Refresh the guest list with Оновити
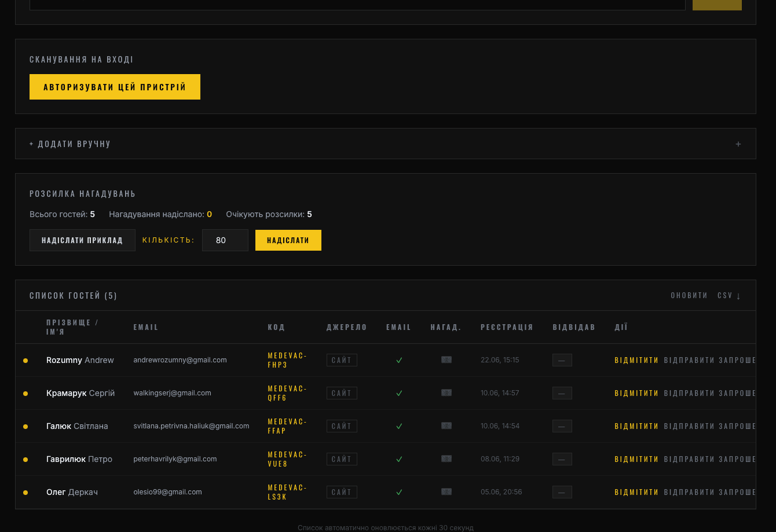Image resolution: width=776 pixels, height=532 pixels. tap(689, 296)
